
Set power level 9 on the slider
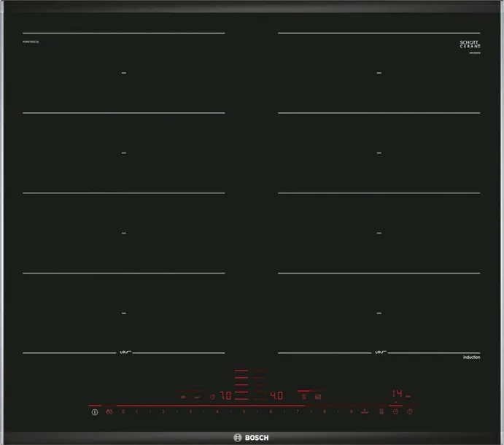coord(351,412)
